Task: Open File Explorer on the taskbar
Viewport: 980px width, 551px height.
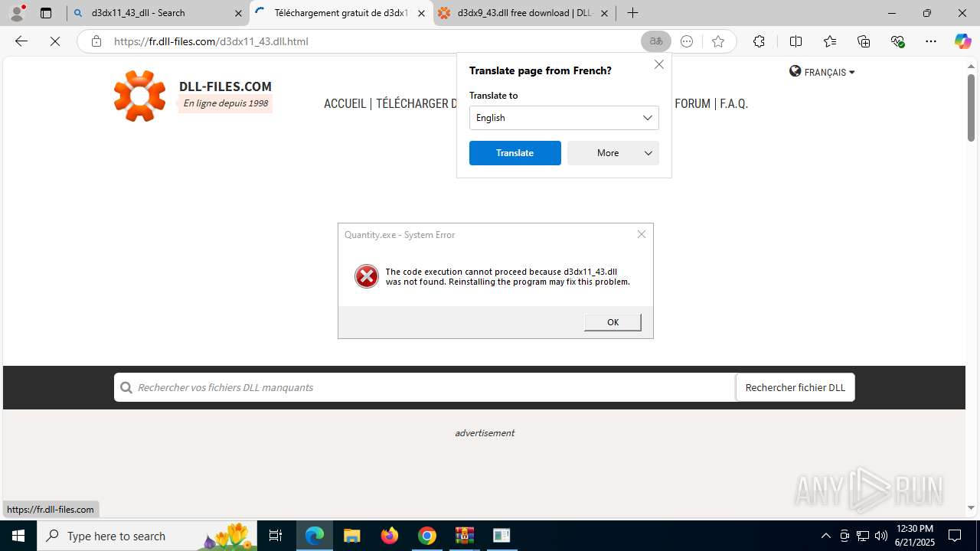Action: [x=351, y=536]
